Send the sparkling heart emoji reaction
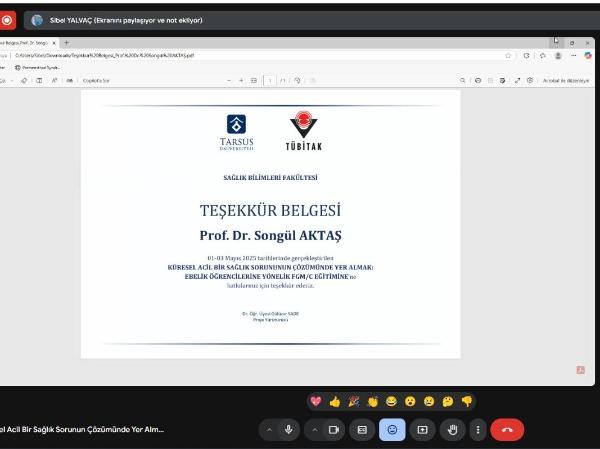Image resolution: width=600 pixels, height=449 pixels. (316, 401)
